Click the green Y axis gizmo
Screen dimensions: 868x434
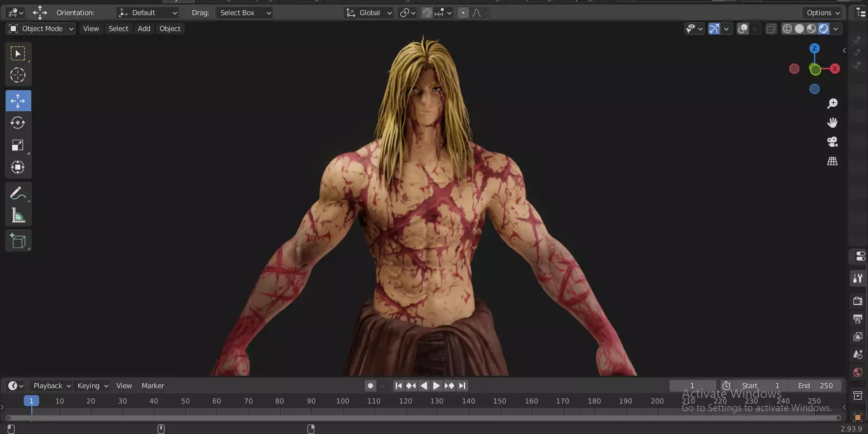[815, 69]
